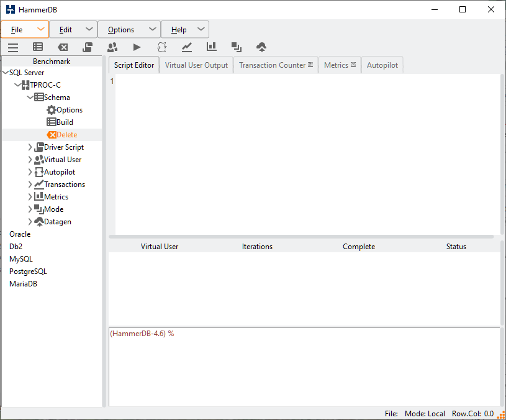The image size is (506, 420).
Task: Click the Benchmark panel header
Action: pyautogui.click(x=52, y=62)
